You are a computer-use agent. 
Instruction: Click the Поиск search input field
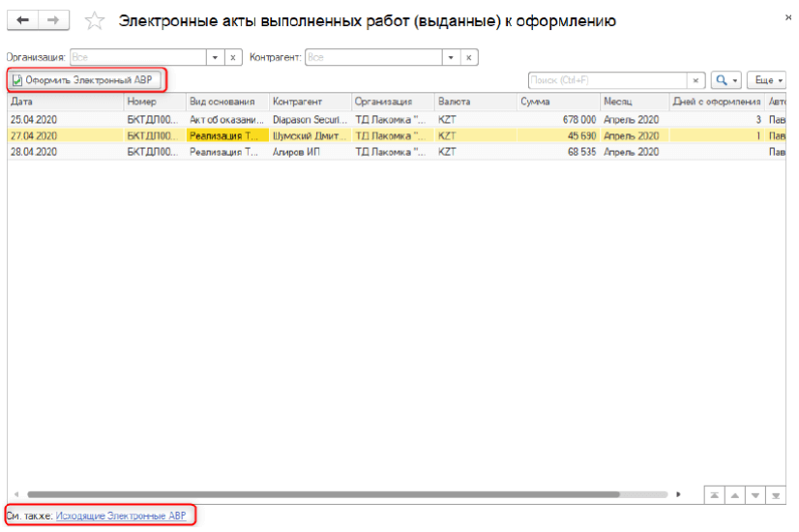(607, 80)
